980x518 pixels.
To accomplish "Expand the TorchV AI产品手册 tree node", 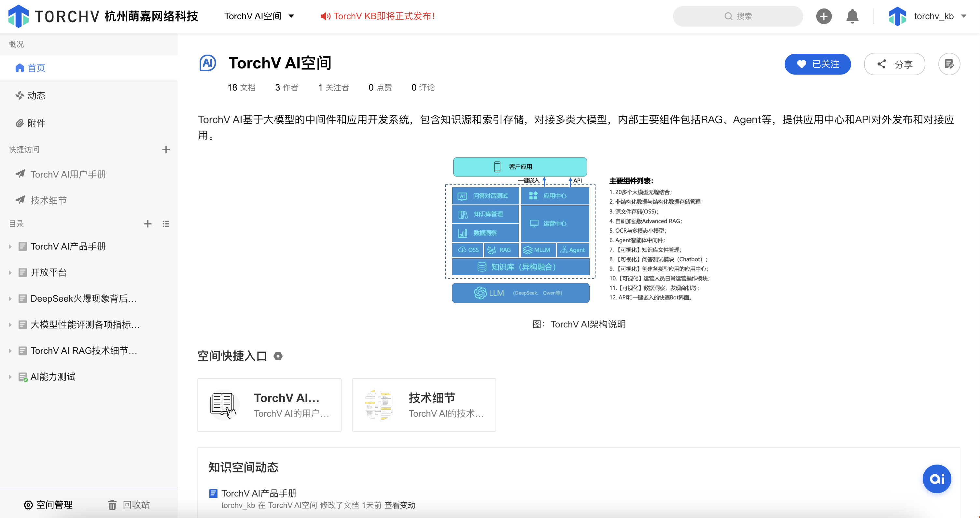I will click(10, 246).
